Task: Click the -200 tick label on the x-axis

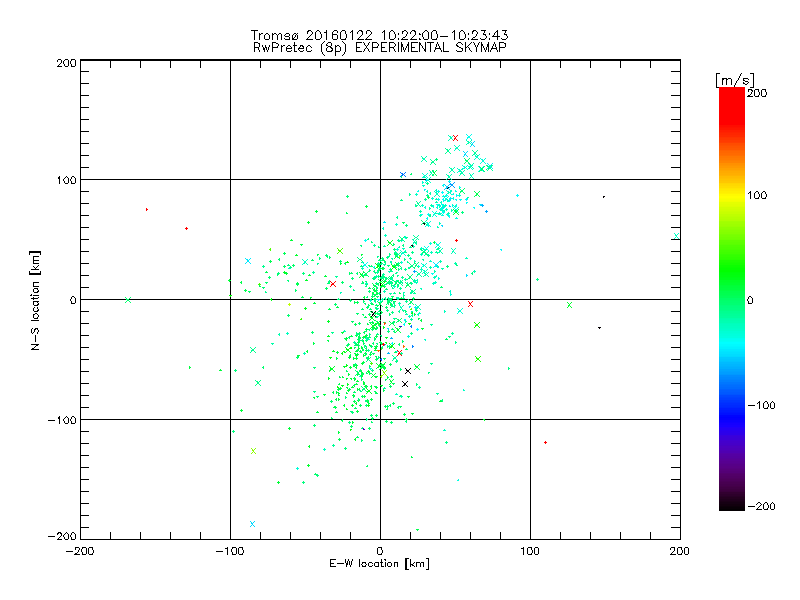Action: [80, 549]
